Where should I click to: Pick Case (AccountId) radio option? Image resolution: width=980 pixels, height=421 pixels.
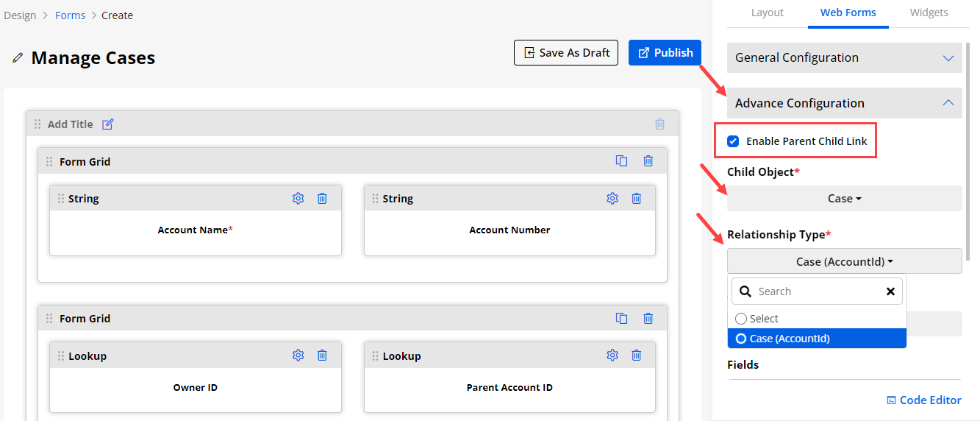pos(741,339)
